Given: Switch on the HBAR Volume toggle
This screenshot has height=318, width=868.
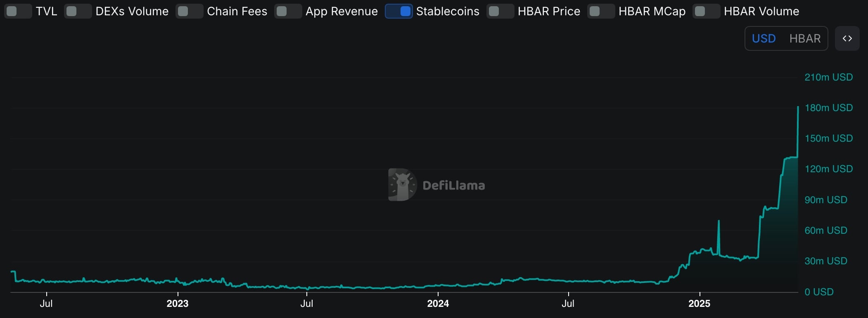Looking at the screenshot, I should [706, 11].
